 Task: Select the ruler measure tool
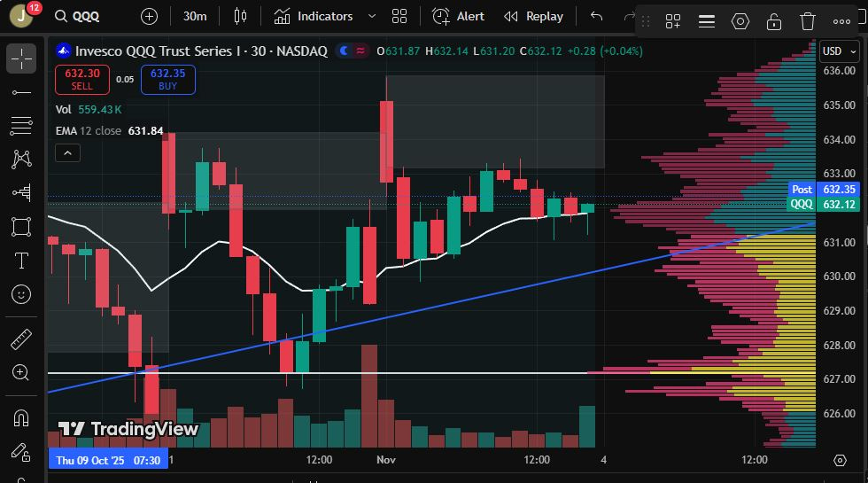point(21,339)
